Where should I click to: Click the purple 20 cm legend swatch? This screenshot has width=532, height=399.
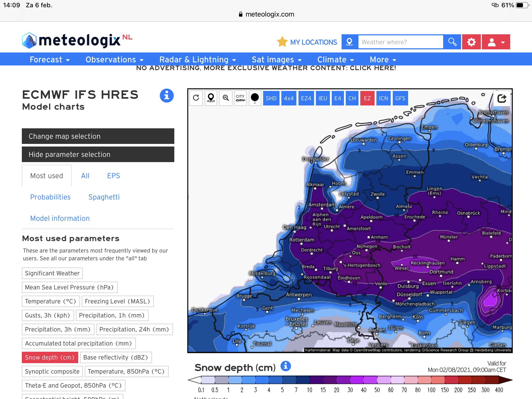343,380
